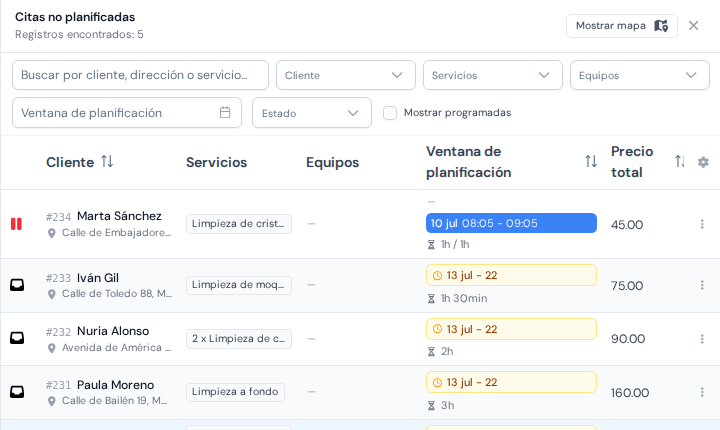Select the Limpieza de crist… service tag
Viewport: 720px width, 430px height.
[x=239, y=224]
